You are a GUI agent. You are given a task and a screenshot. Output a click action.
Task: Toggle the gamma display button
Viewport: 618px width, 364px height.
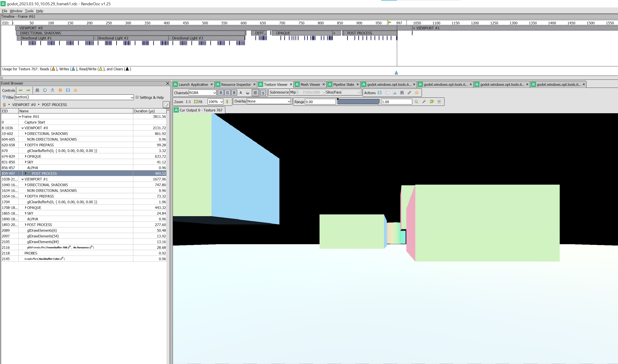(x=263, y=93)
